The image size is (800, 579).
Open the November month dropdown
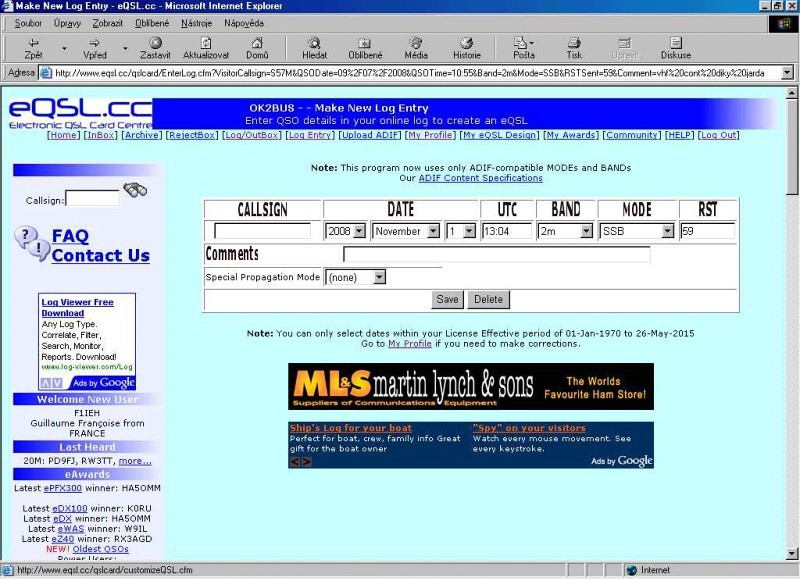point(433,231)
